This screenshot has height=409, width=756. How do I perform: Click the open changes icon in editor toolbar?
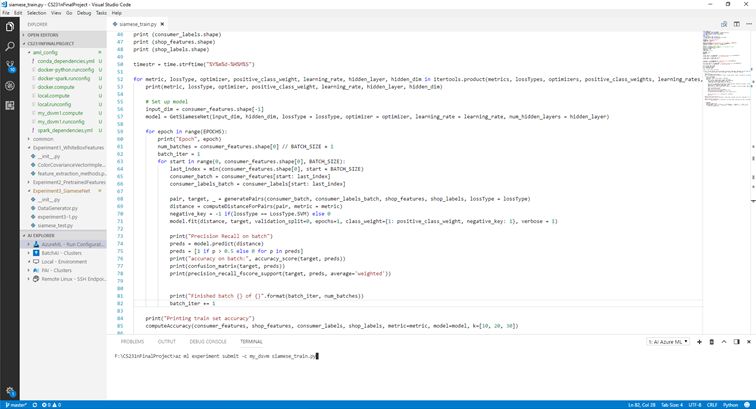tap(724, 24)
